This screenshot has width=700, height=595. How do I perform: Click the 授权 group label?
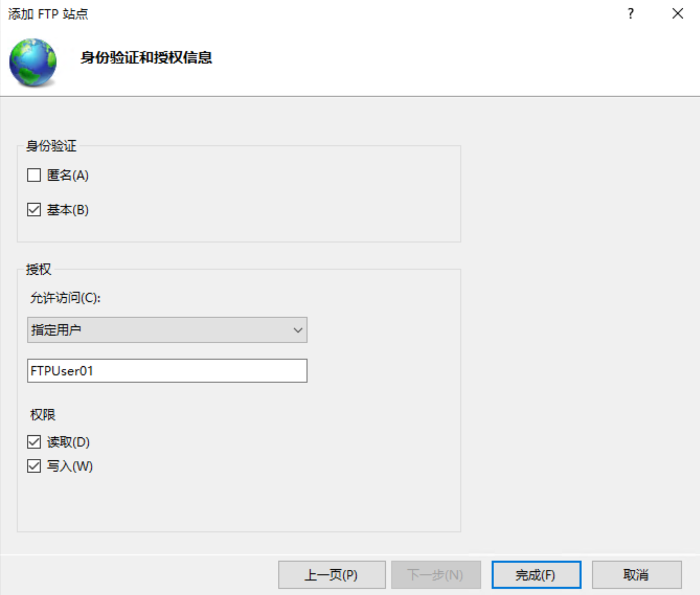pos(38,269)
